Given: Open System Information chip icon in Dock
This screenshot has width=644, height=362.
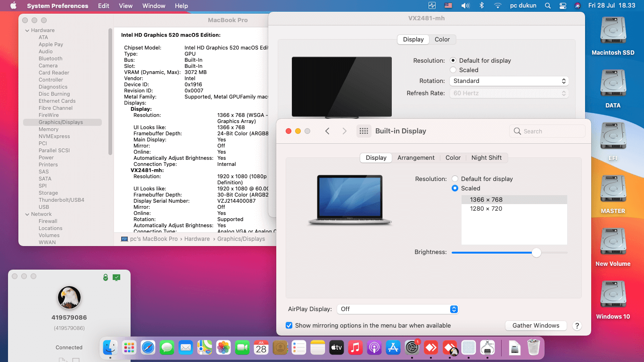Looking at the screenshot, I should [x=487, y=348].
